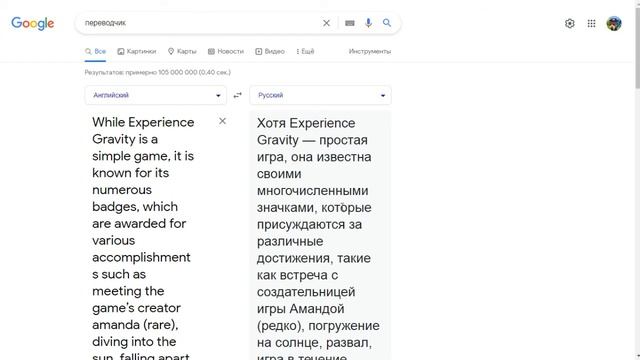This screenshot has height=360, width=640.
Task: Open Инструменты search tools
Action: tap(370, 51)
